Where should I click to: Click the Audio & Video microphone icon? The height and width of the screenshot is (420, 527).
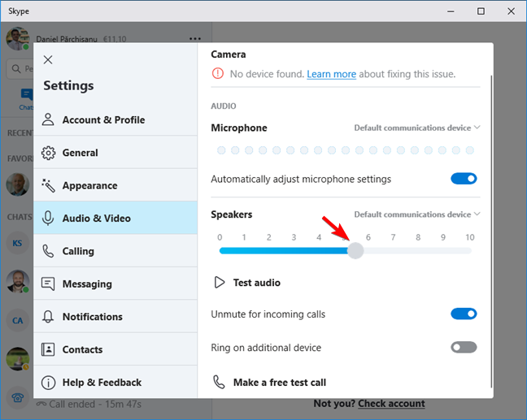coord(48,219)
